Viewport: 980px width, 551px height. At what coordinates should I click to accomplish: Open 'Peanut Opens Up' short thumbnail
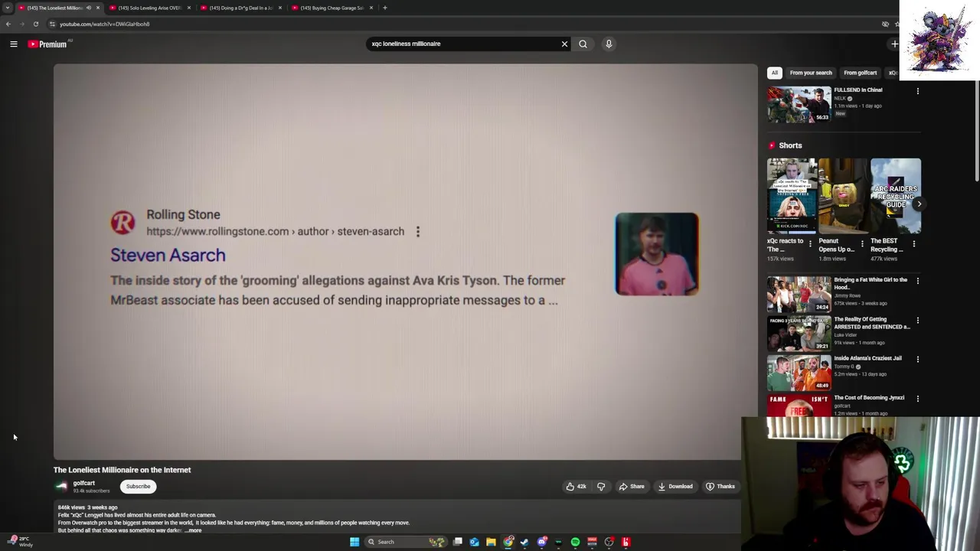coord(843,195)
